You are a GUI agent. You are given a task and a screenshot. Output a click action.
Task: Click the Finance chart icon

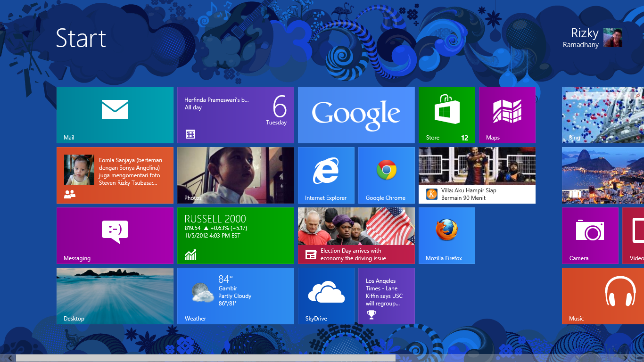(190, 255)
